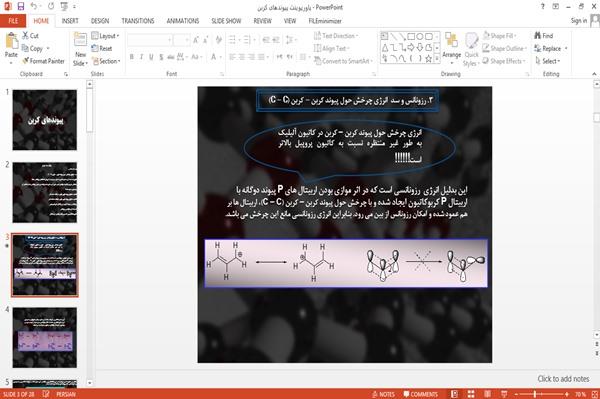The width and height of the screenshot is (600, 399).
Task: Click the Redo icon in title bar
Action: pos(51,7)
